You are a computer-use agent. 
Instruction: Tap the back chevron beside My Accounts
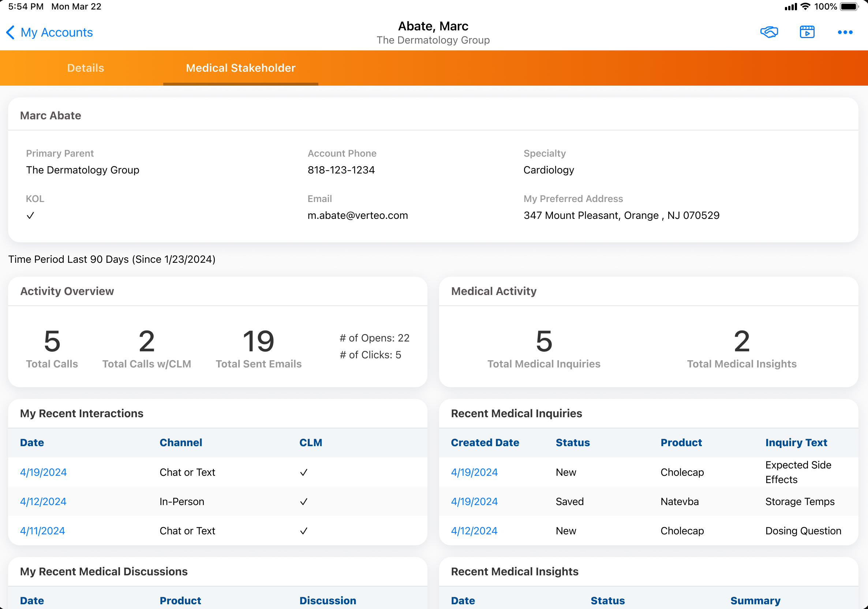11,33
